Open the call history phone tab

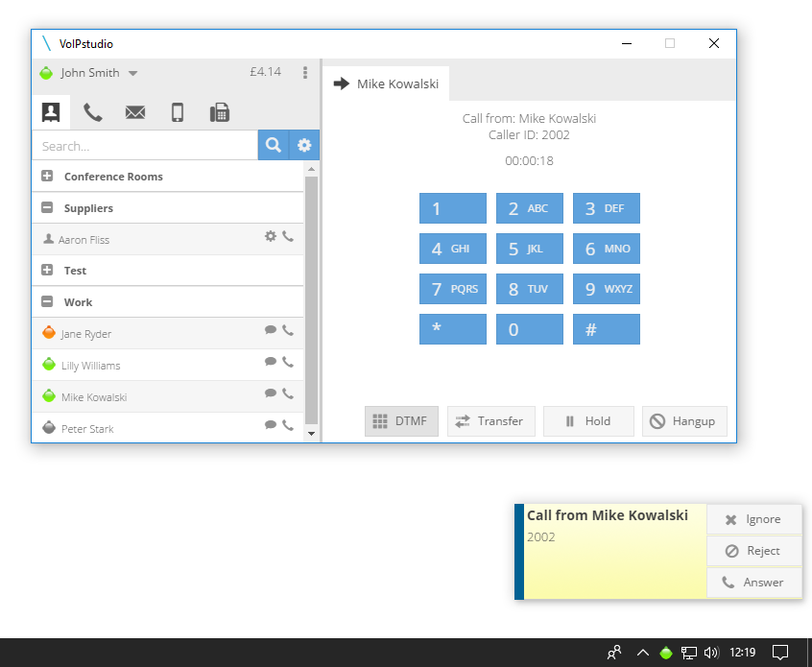coord(93,112)
